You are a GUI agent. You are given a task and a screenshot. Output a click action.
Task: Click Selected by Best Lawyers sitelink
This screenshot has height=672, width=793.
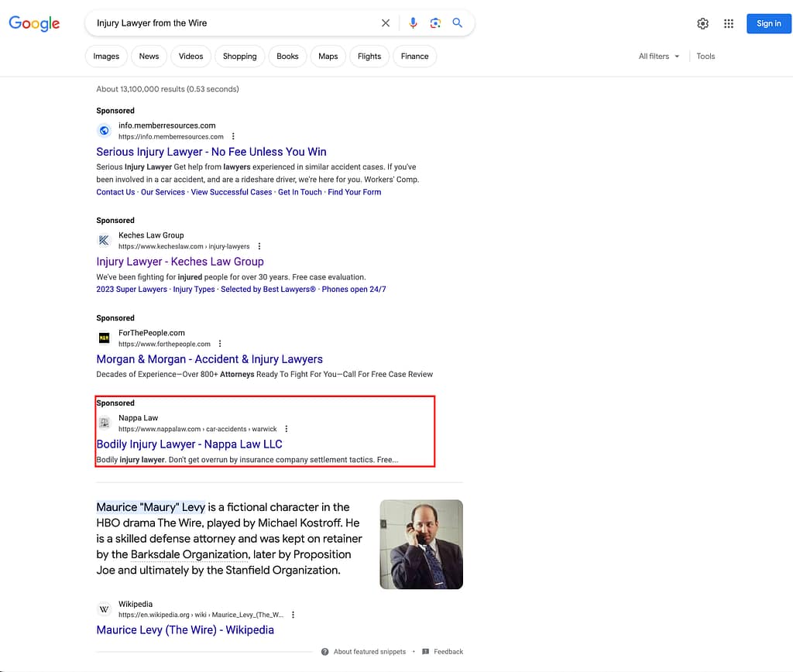pyautogui.click(x=268, y=290)
